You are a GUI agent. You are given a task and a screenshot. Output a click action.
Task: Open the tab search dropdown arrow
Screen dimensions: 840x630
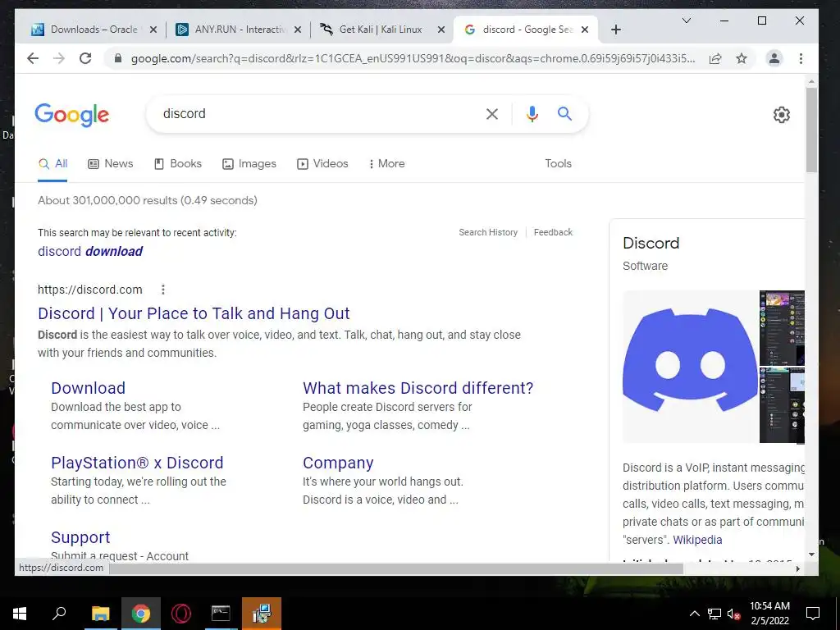click(x=687, y=21)
